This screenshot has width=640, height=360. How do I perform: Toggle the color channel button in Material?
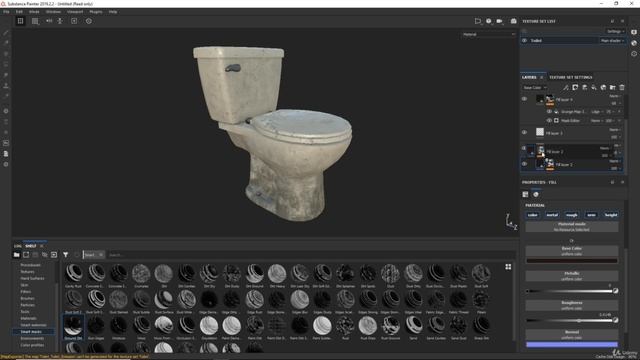[x=533, y=215]
